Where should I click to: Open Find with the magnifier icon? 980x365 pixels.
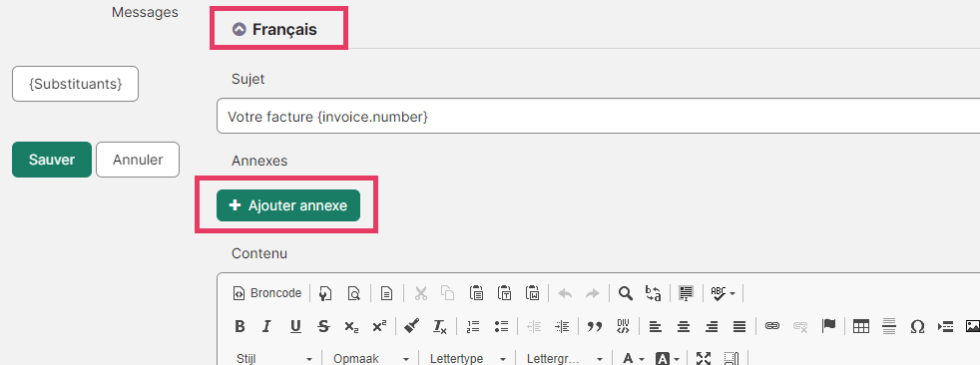click(625, 293)
